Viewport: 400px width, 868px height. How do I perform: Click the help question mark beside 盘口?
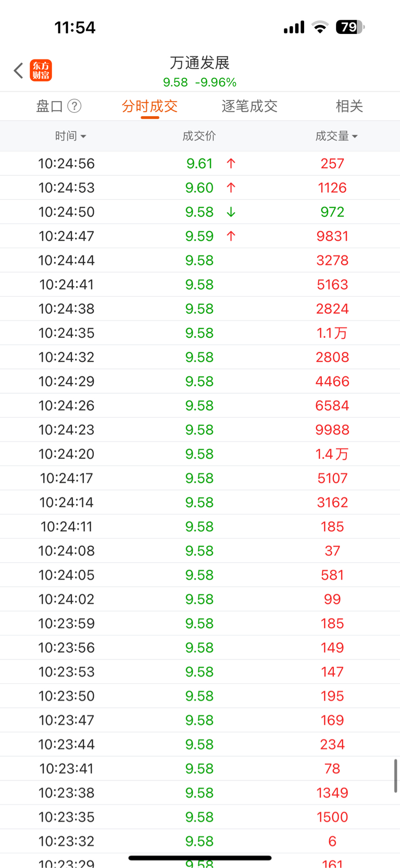click(74, 106)
